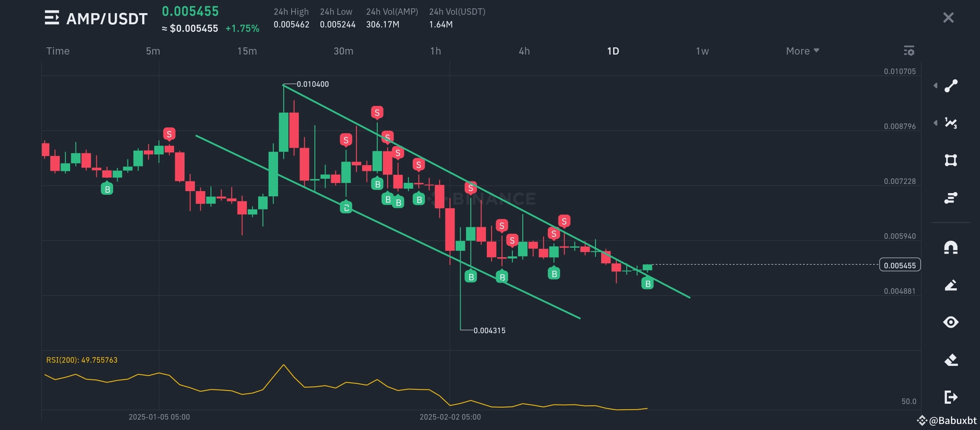Click the rightmost B buy marker below latest candle
Screen dimensions: 980x430
[x=648, y=283]
